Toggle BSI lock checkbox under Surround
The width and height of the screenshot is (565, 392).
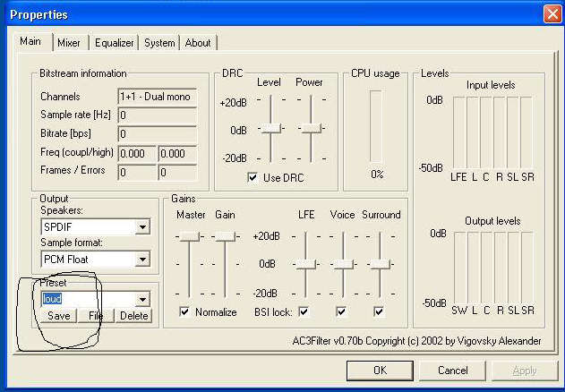tap(380, 311)
